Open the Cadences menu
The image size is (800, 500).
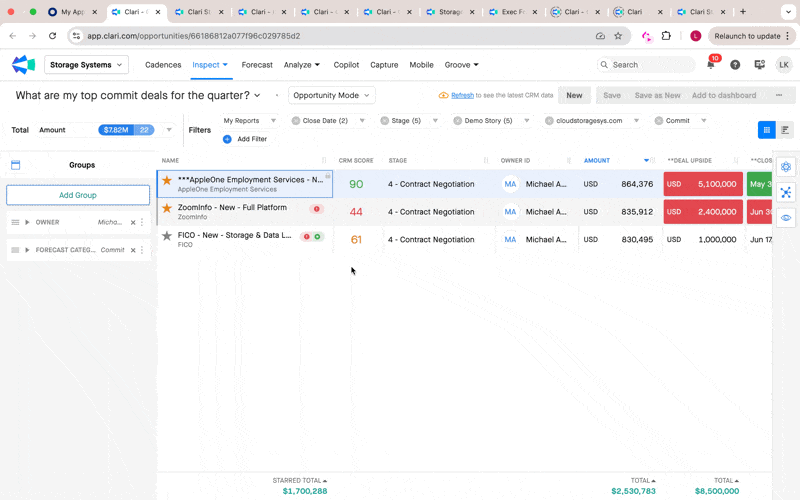[x=163, y=65]
